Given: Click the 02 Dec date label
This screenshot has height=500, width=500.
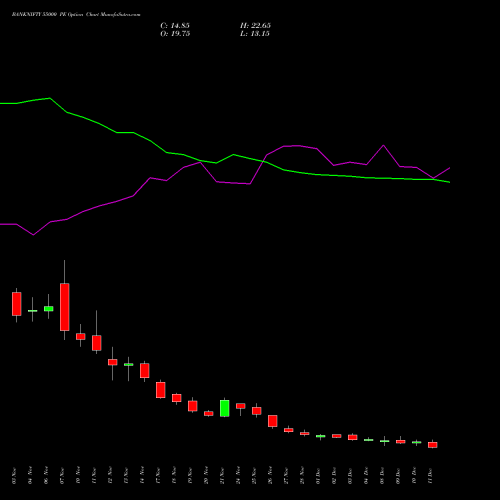Looking at the screenshot, I should click(334, 476).
